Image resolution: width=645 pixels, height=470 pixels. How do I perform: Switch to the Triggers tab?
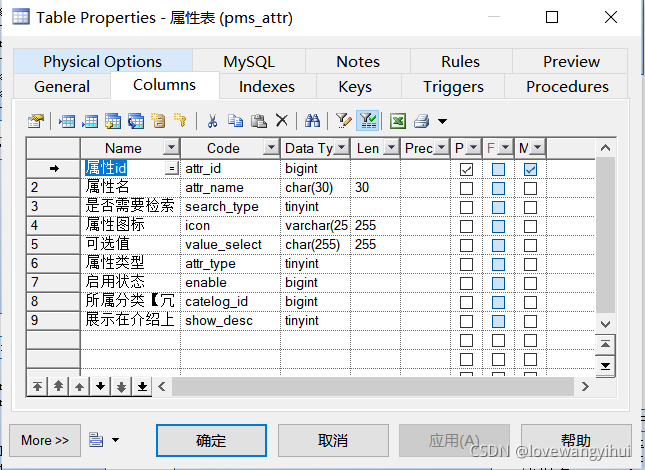coord(453,86)
